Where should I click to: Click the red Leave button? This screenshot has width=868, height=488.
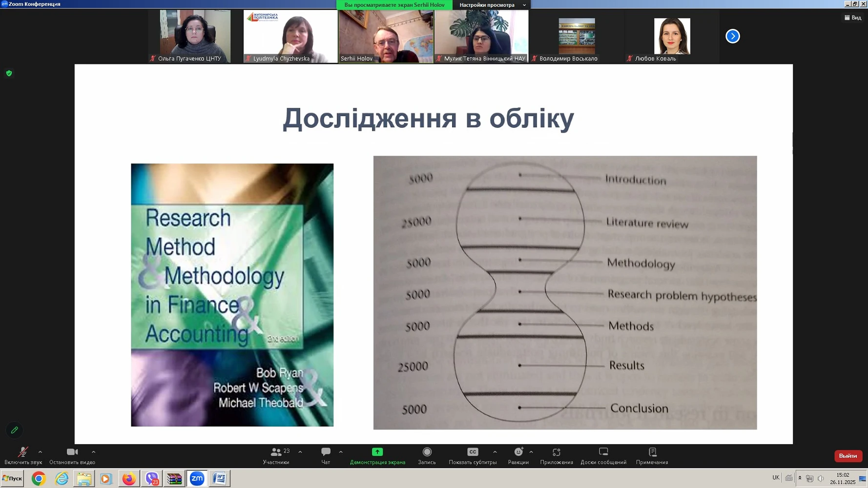(848, 456)
